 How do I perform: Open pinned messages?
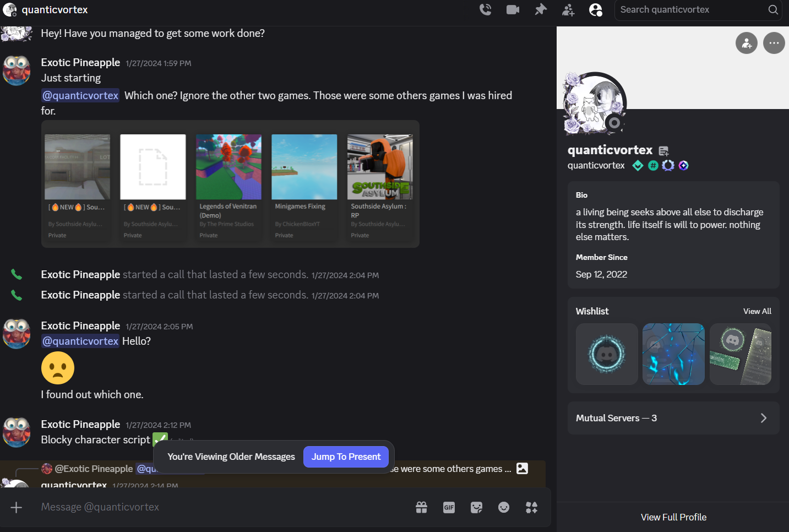[x=541, y=10]
